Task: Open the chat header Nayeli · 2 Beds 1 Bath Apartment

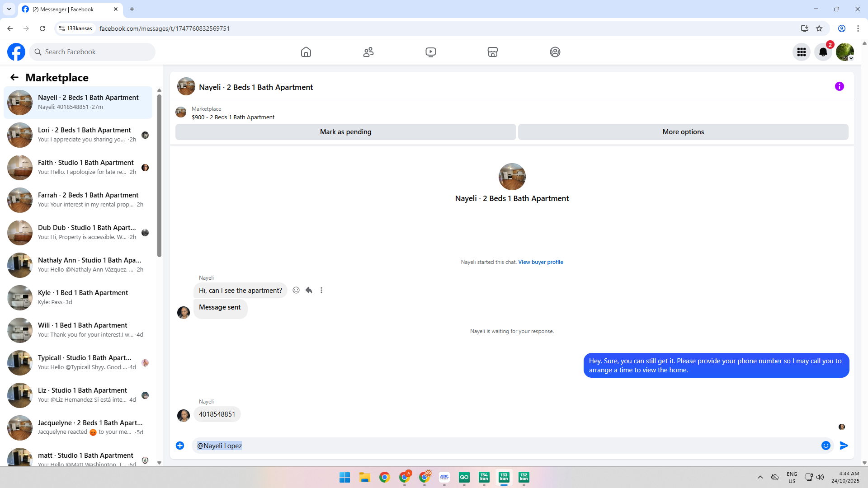Action: tap(256, 87)
